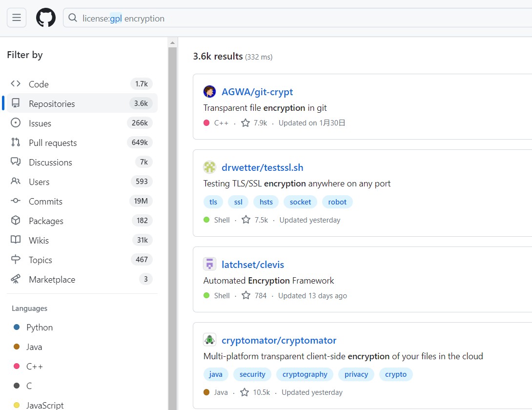Screen dimensions: 532x410
Task: Click the Topics signpost icon
Action: (16, 259)
